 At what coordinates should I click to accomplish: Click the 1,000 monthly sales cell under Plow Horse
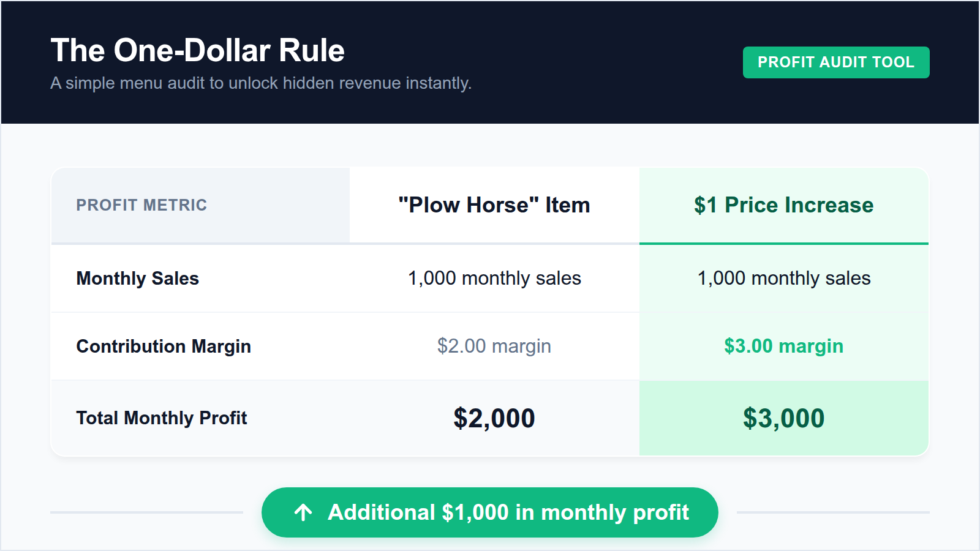[x=494, y=278]
